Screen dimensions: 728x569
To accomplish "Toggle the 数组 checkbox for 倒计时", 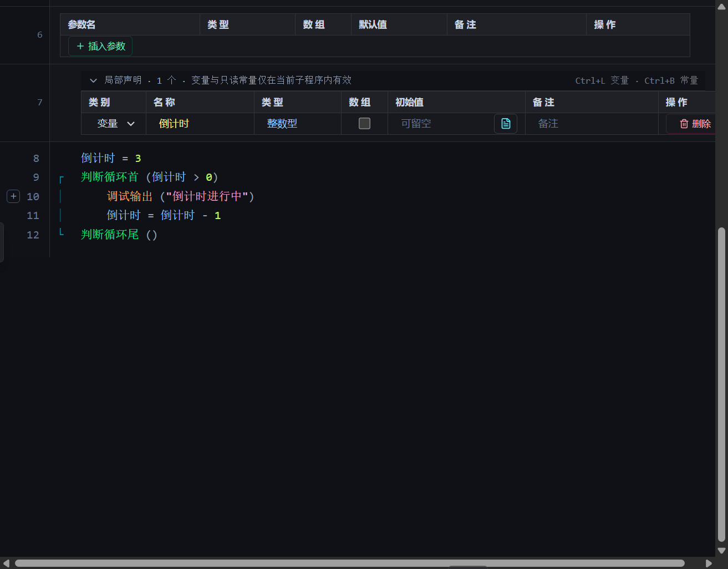I will click(x=364, y=124).
